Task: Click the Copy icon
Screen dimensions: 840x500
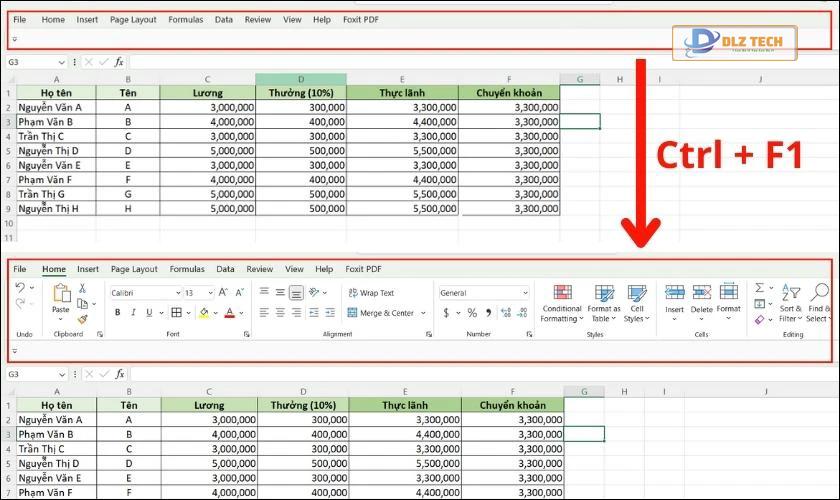Action: (x=82, y=304)
